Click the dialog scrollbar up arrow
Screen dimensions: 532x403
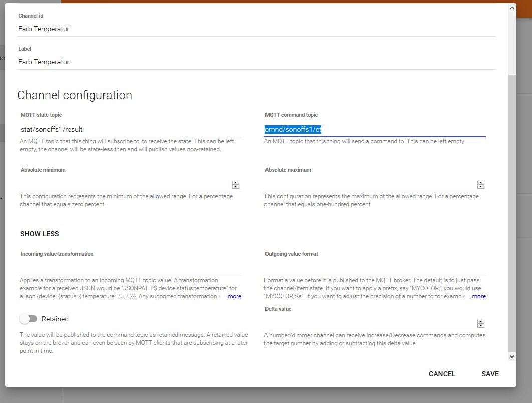pos(512,8)
